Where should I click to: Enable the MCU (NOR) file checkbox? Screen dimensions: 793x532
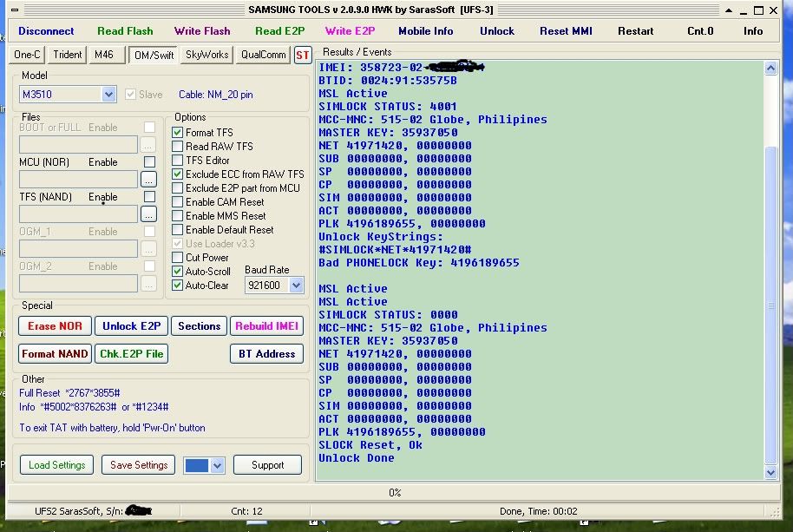(x=150, y=161)
